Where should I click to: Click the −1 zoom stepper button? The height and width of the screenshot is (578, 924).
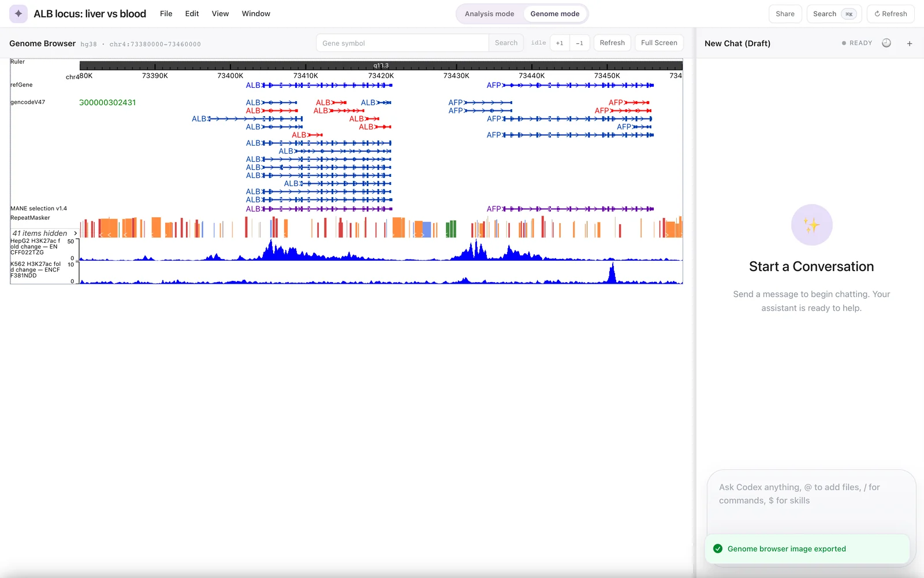[x=579, y=43]
